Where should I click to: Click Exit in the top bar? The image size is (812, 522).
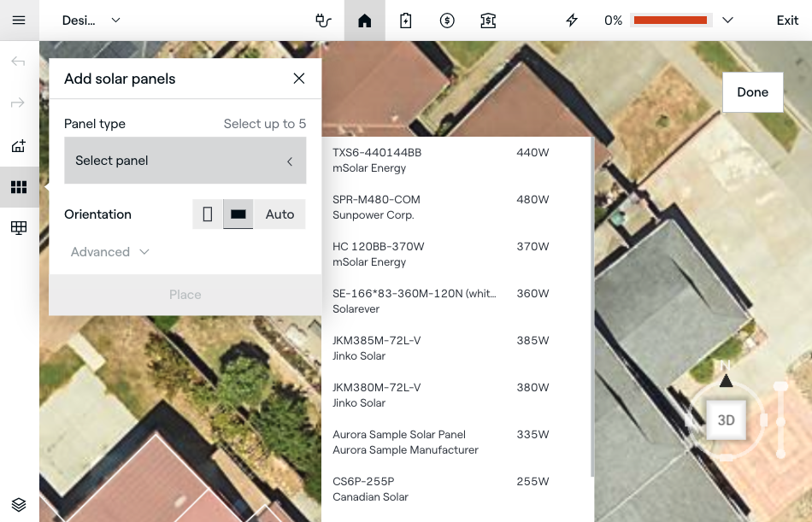(787, 21)
